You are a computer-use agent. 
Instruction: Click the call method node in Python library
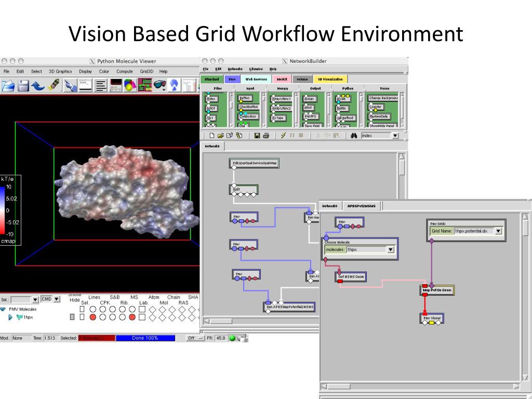tap(345, 118)
